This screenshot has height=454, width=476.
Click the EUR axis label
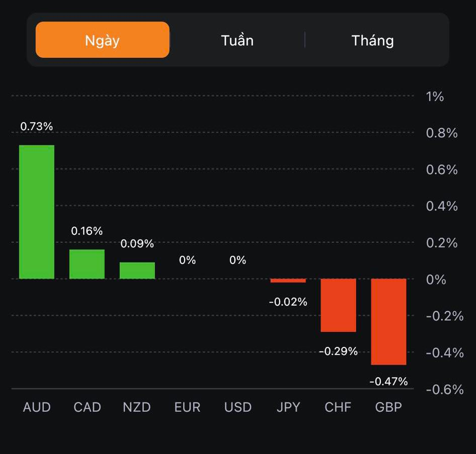tap(187, 407)
